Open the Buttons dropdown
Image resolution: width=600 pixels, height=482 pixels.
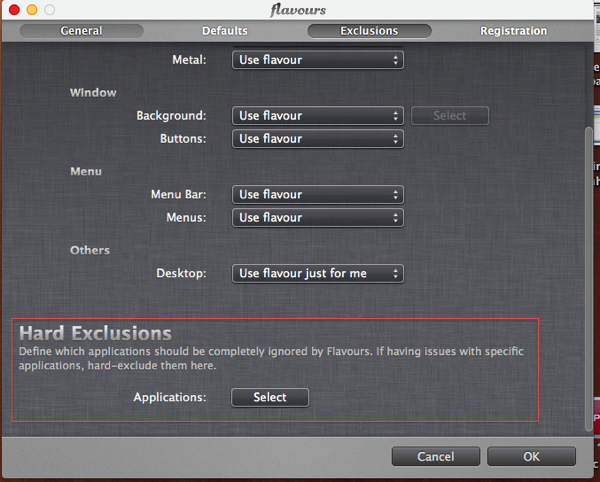pos(318,139)
